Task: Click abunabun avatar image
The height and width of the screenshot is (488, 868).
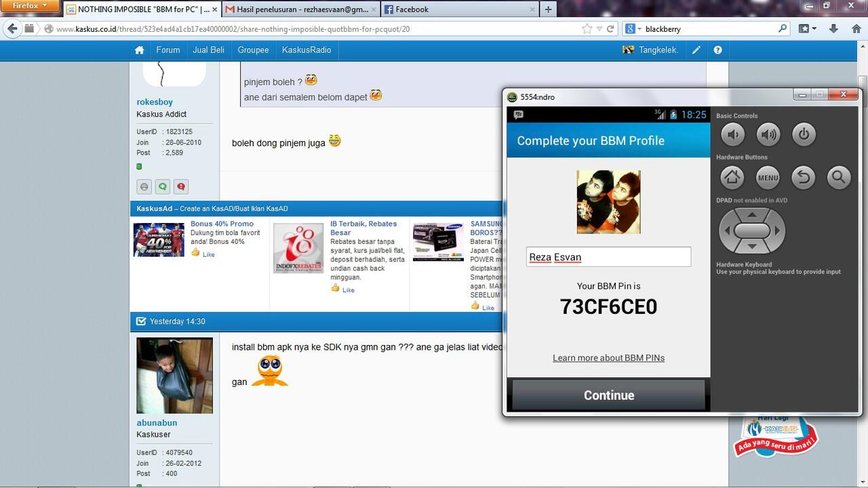Action: [174, 375]
